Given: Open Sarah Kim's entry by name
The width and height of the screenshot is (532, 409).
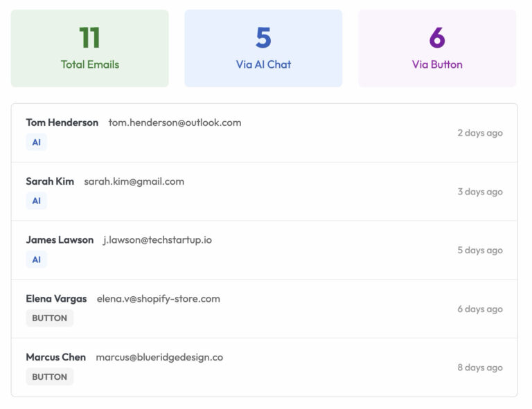Looking at the screenshot, I should click(50, 181).
